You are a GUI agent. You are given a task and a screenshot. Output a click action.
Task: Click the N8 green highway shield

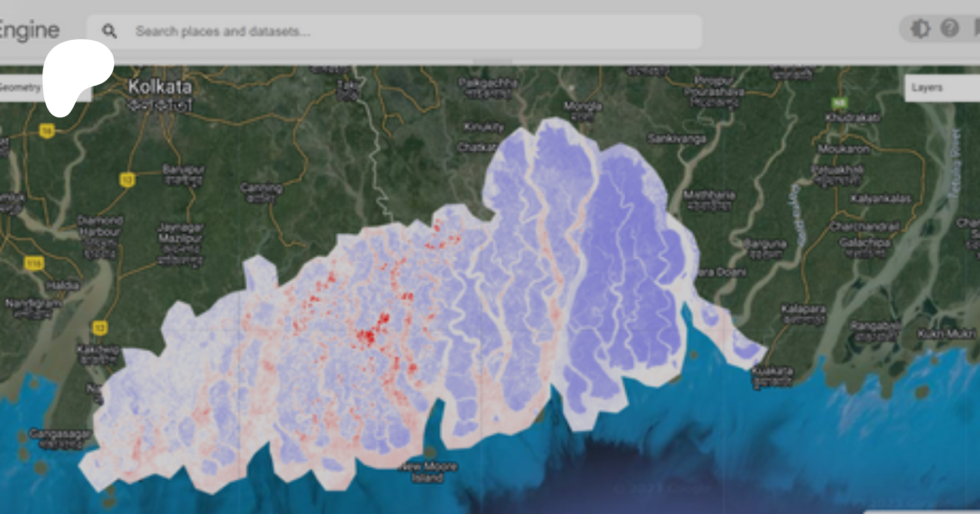(x=840, y=103)
